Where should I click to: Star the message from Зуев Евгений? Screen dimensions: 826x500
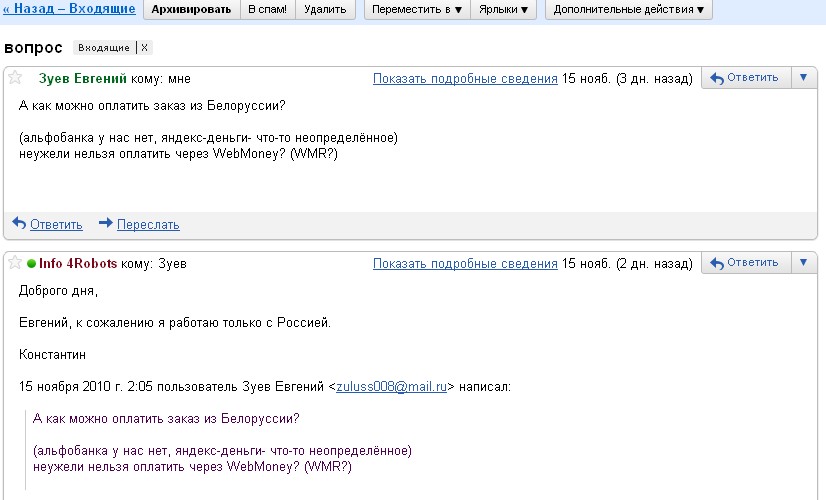(x=16, y=78)
